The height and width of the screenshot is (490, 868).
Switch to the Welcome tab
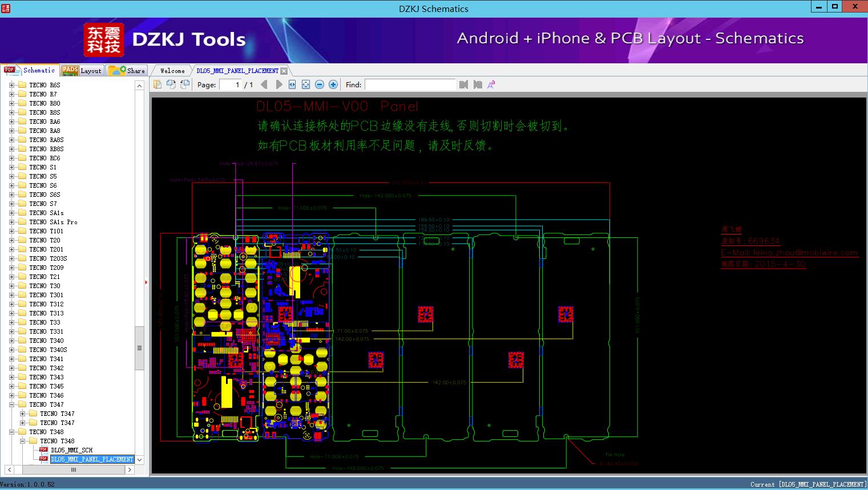point(172,71)
